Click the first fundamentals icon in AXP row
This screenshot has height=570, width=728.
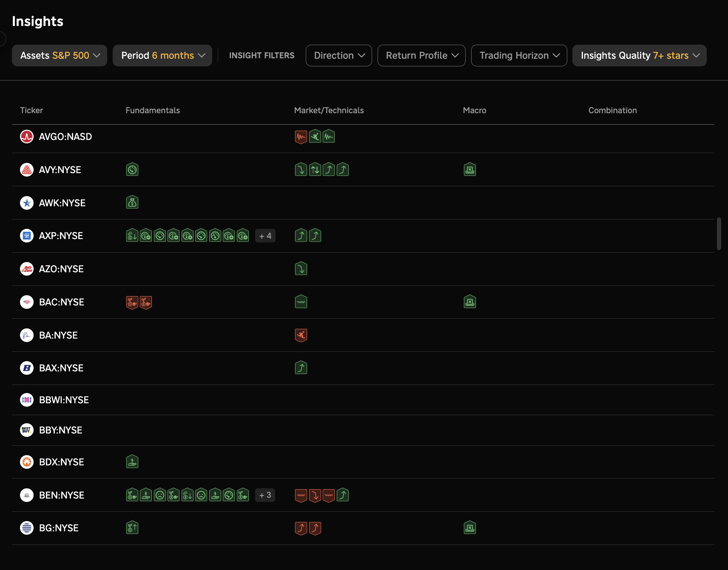coord(132,235)
